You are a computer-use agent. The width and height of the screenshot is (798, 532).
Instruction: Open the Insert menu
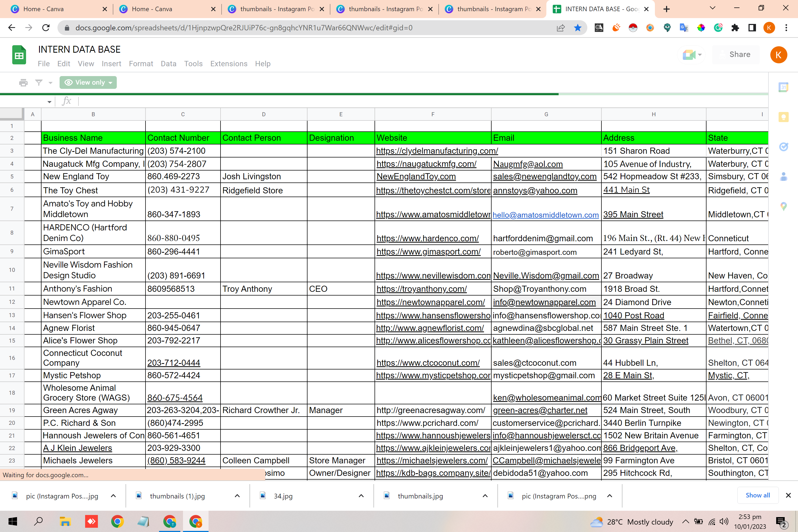tap(111, 64)
